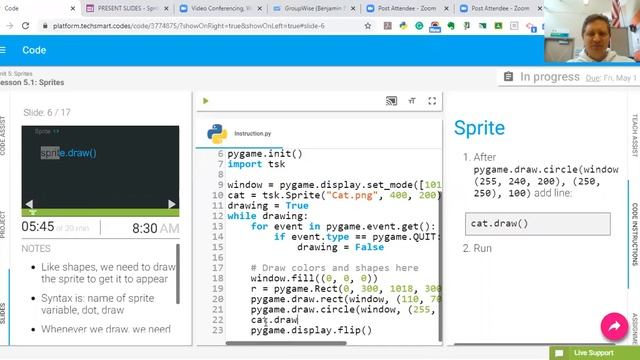Click the 05:45 timer display

click(38, 227)
